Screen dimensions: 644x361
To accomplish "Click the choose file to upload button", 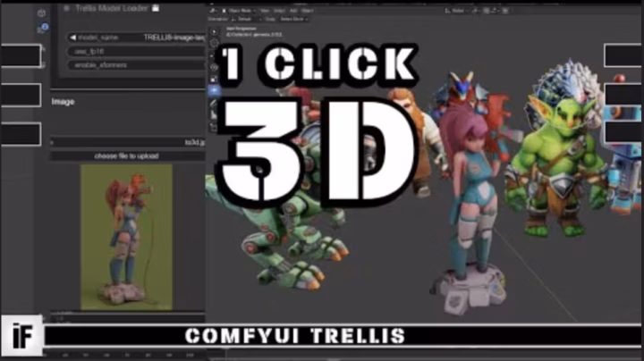I will tap(128, 155).
